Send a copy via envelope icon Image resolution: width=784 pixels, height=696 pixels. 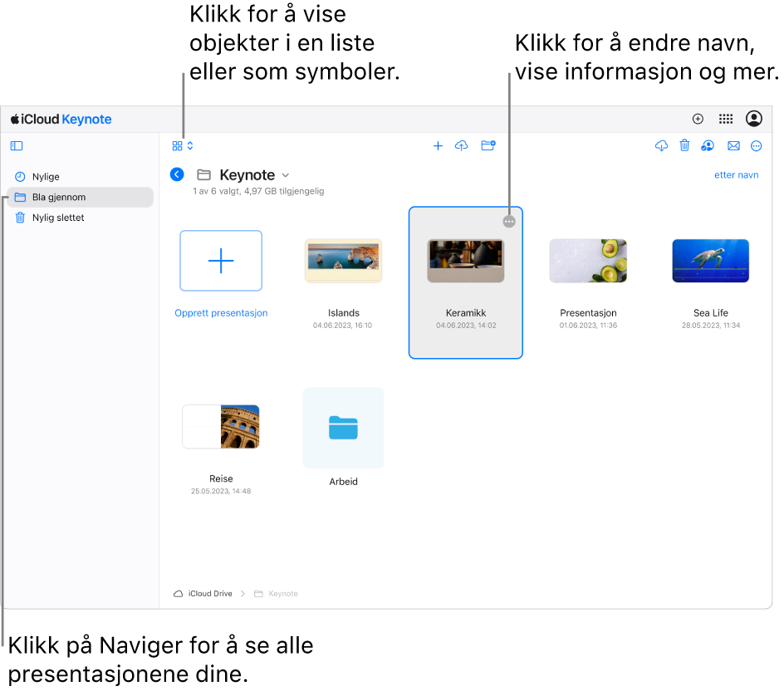point(733,146)
